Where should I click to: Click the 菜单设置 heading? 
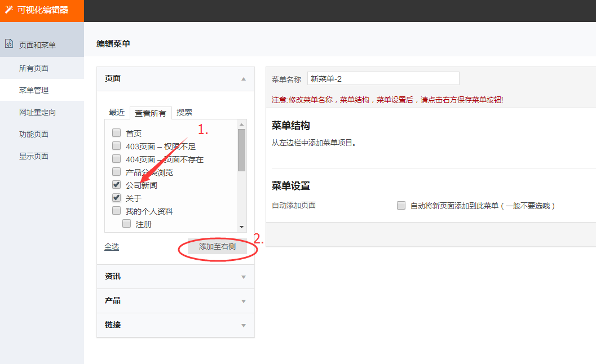pyautogui.click(x=291, y=186)
